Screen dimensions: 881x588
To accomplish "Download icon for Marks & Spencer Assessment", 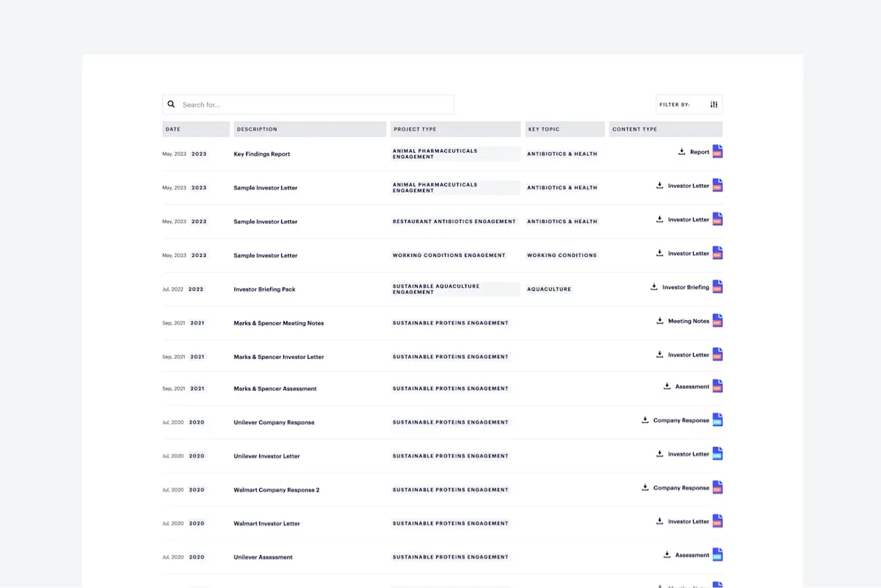I will point(667,385).
